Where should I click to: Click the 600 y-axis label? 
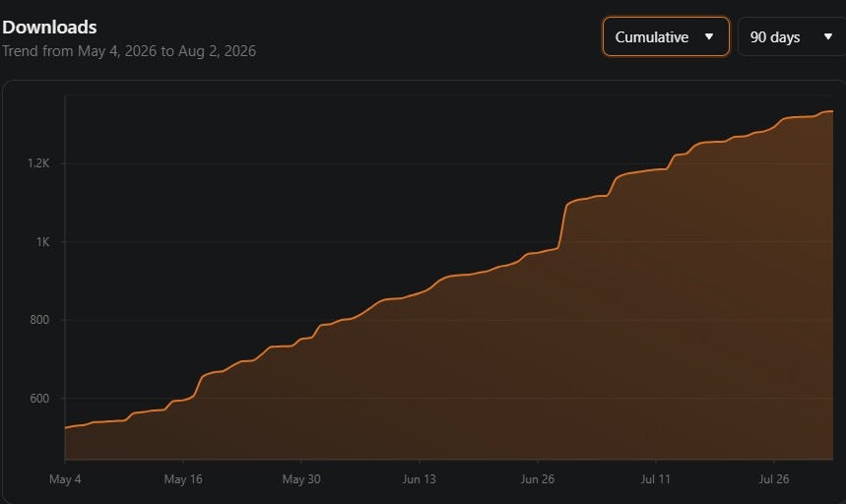click(x=39, y=399)
